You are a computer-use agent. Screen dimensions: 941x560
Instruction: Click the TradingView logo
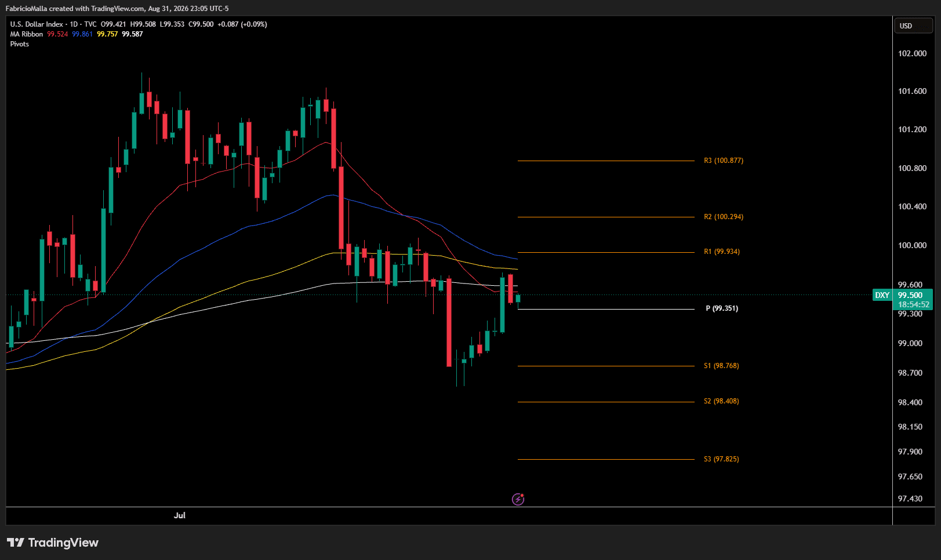click(x=53, y=543)
